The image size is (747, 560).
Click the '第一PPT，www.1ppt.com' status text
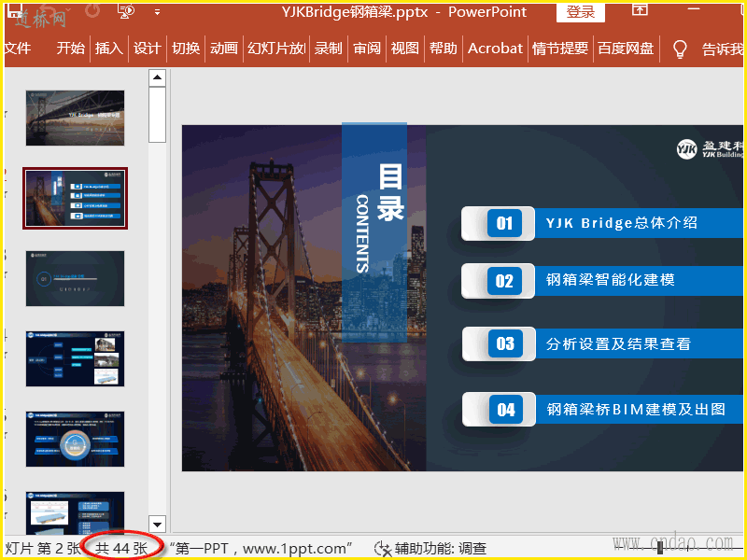click(x=261, y=549)
